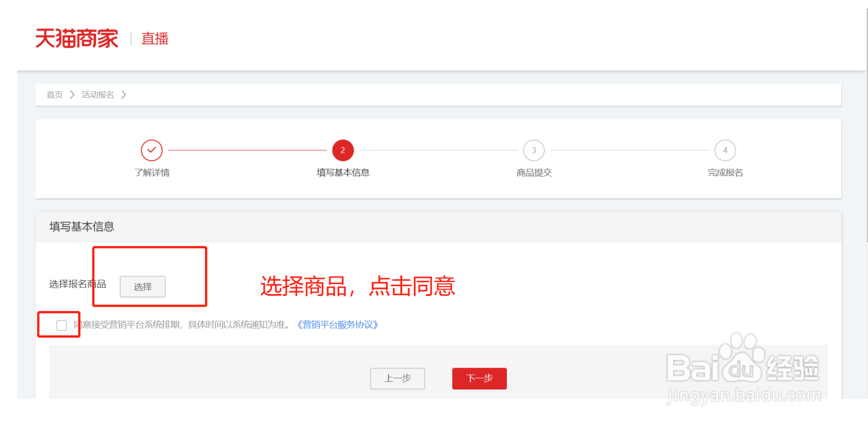Screen dimensions: 868x425
Task: Select step 3 circle 商品提交
Action: [x=534, y=150]
